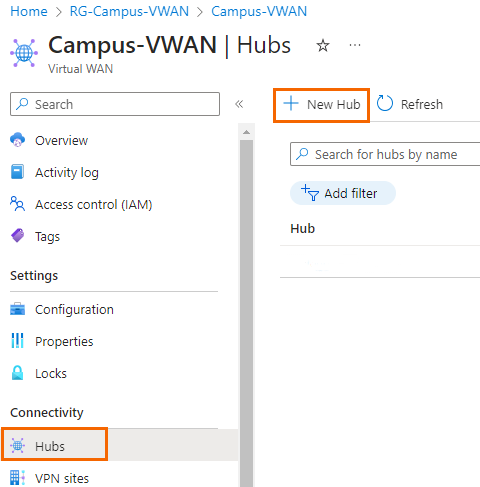The width and height of the screenshot is (480, 487).
Task: Open Access control (IAM)
Action: coord(93,204)
